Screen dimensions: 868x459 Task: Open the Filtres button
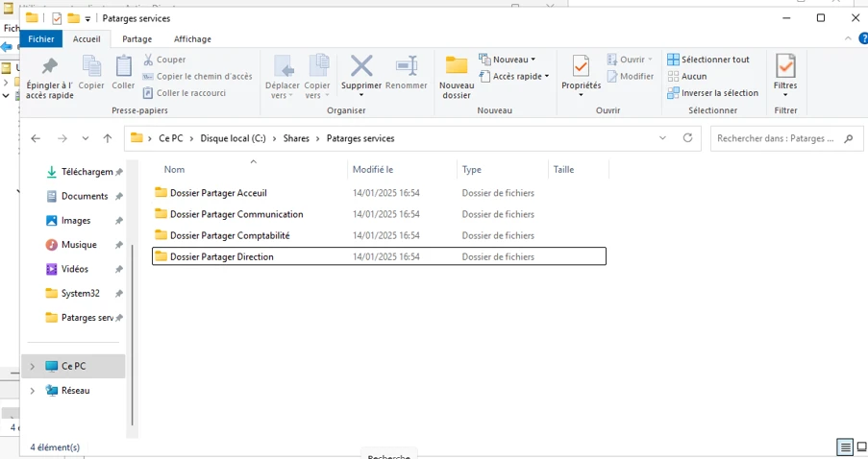785,76
